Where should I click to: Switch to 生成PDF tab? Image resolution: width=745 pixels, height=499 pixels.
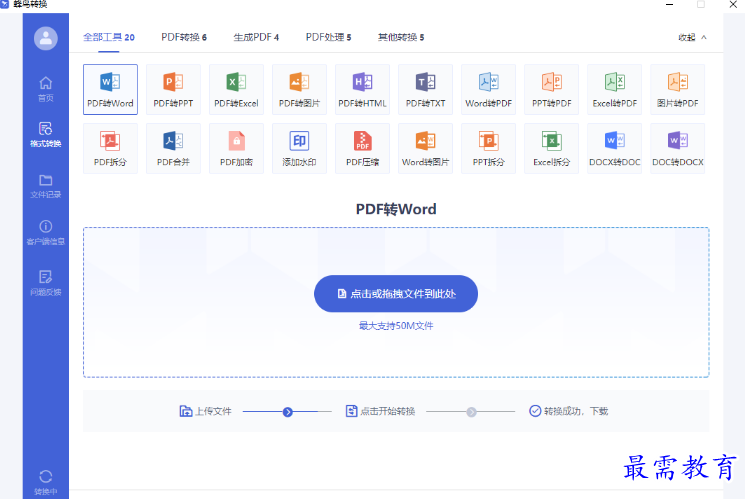[256, 37]
